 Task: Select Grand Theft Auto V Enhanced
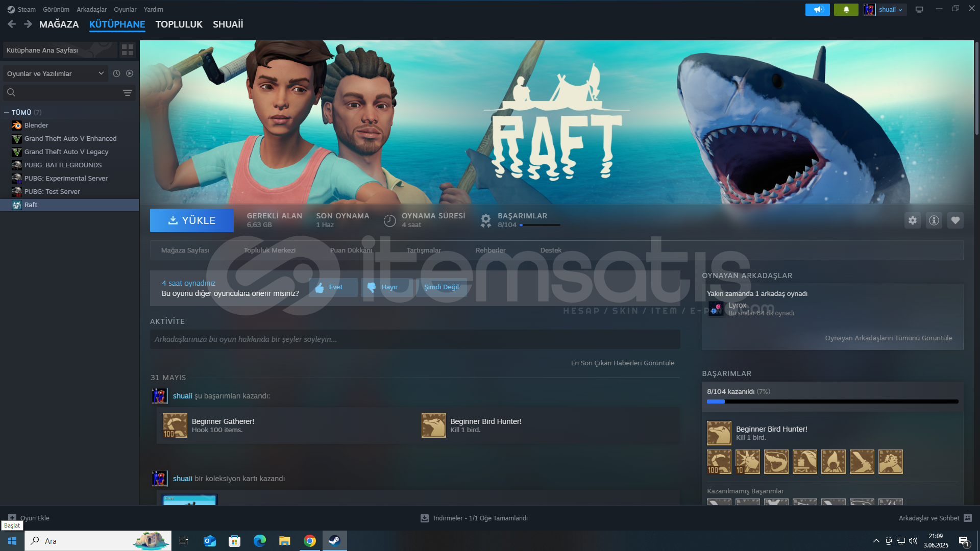click(x=69, y=138)
